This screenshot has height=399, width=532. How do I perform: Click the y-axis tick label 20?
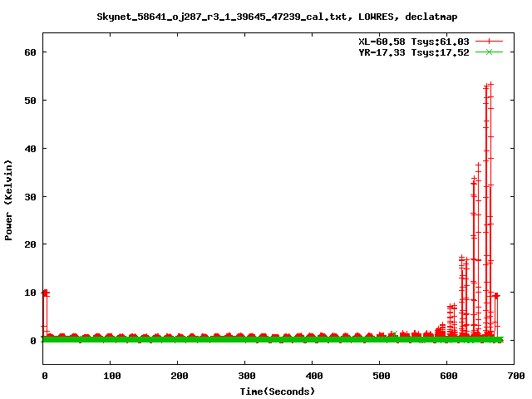(30, 244)
